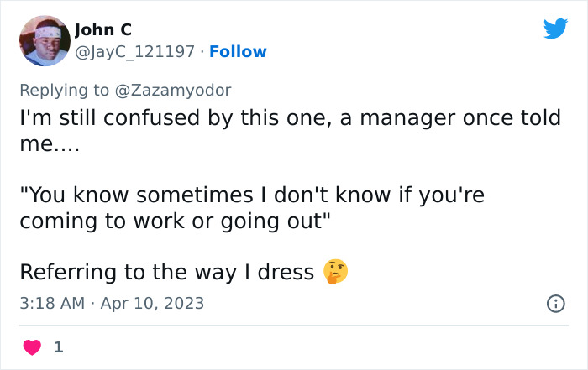Screen dimensions: 588x370
Task: Follow the account via Follow link
Action: point(238,52)
